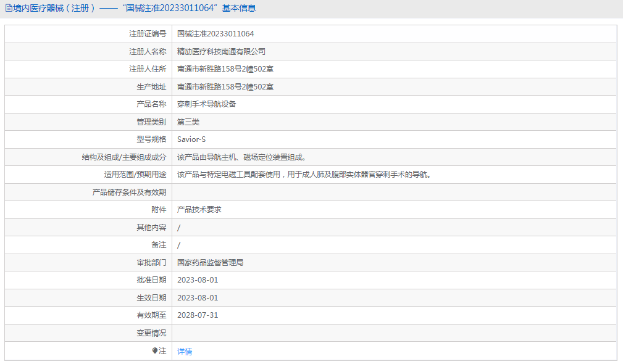
Task: Click the 注册证编号 label
Action: [148, 34]
